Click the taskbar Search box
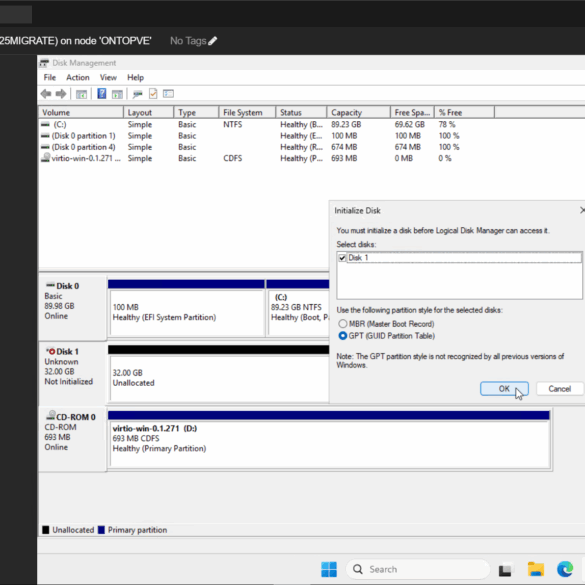 [417, 569]
